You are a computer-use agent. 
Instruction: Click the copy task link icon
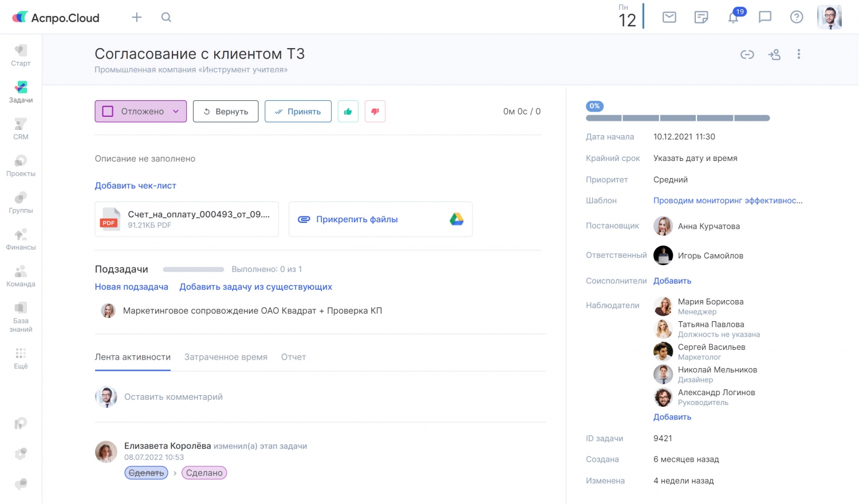(x=747, y=54)
